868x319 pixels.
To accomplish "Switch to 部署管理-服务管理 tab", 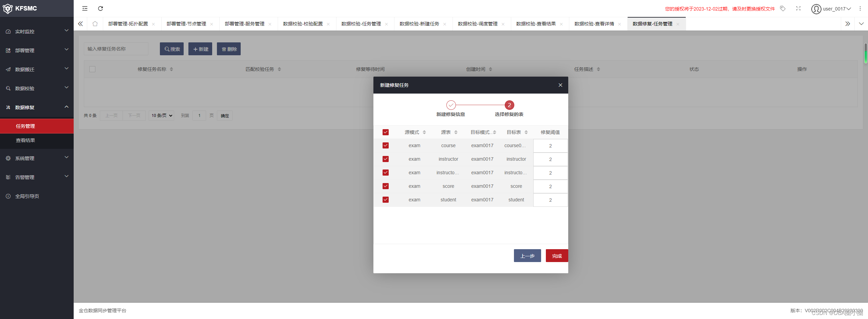I will 244,24.
